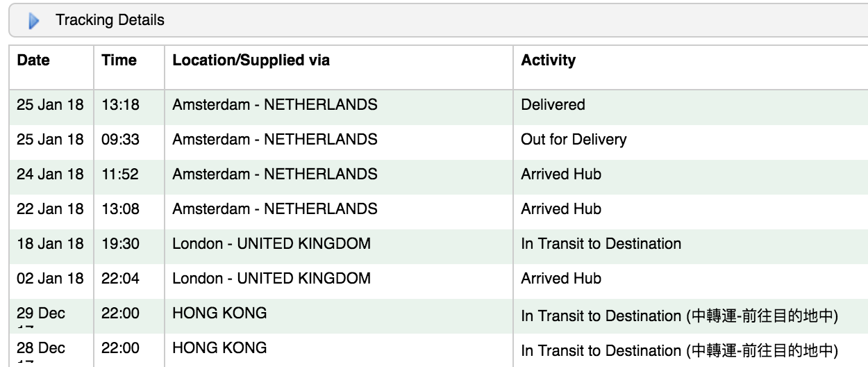Viewport: 868px width, 367px height.
Task: Select the 18 Jan 18 London location cell
Action: tap(272, 244)
